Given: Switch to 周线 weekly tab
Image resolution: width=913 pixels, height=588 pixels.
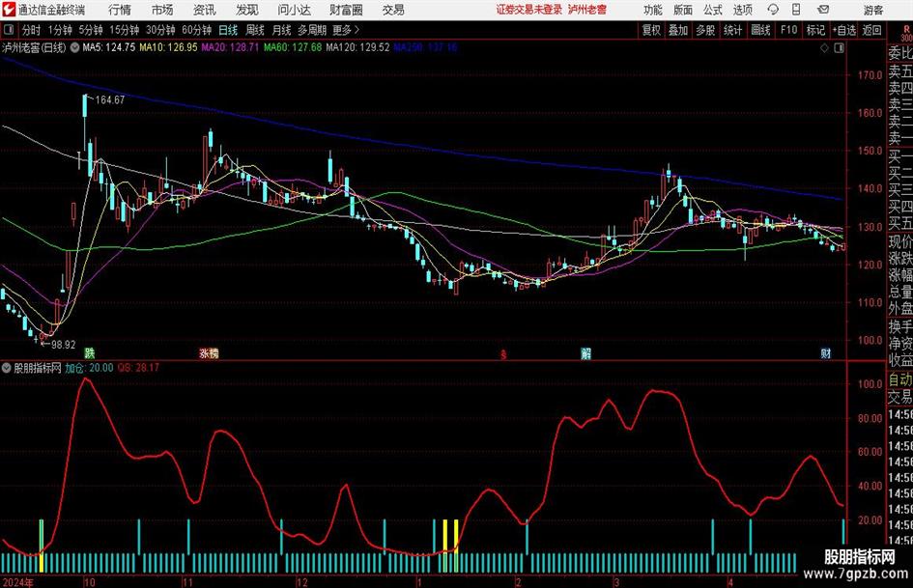Looking at the screenshot, I should click(x=255, y=30).
